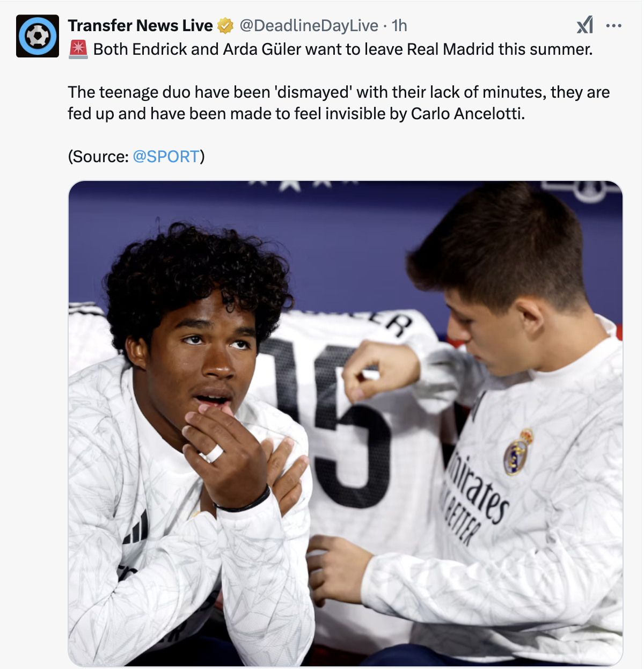Open the 1h timestamp permalink
Viewport: 644px width, 669px height.
tap(399, 25)
